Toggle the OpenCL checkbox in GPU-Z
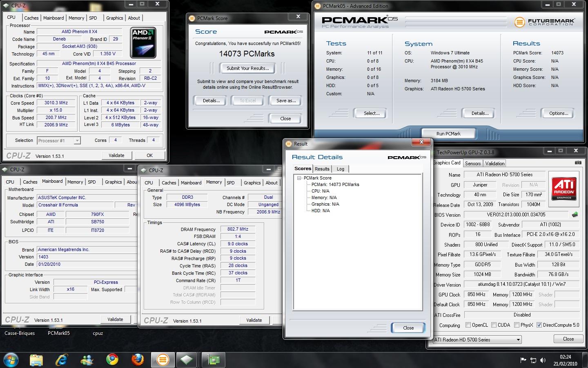This screenshot has height=368, width=588. pyautogui.click(x=468, y=325)
